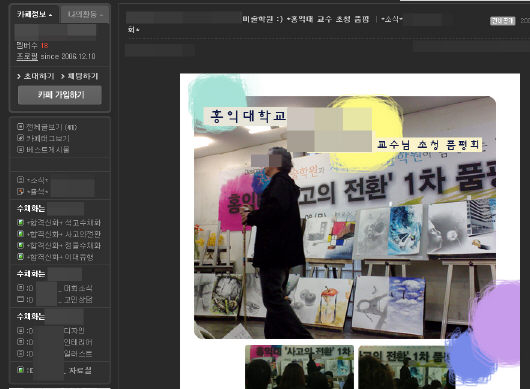
Task: Click the icon beside 베스트게시물
Action: coord(20,149)
